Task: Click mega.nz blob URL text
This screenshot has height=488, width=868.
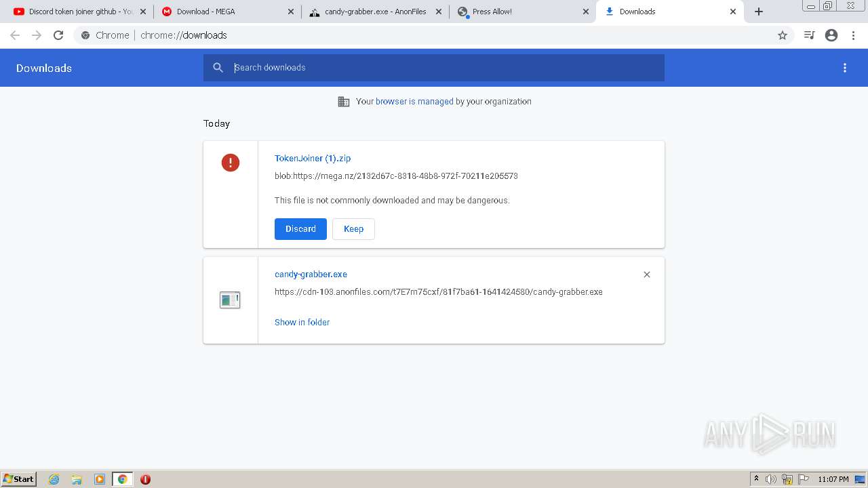Action: pos(396,176)
